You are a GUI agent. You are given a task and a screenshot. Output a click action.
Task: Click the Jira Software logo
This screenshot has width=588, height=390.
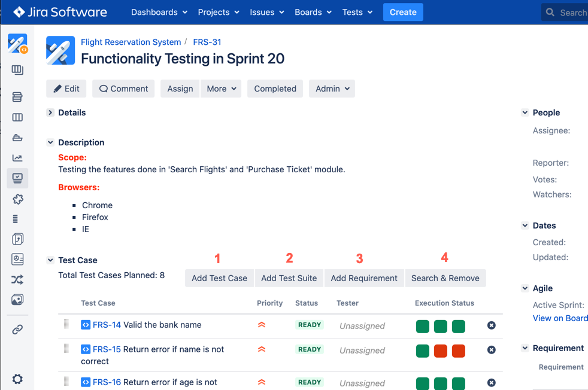[x=60, y=12]
